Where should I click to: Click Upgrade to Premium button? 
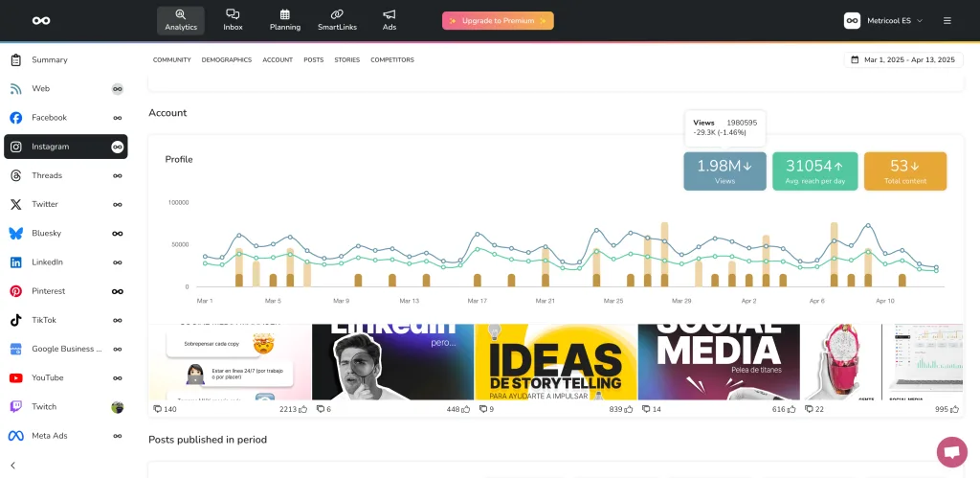point(498,20)
